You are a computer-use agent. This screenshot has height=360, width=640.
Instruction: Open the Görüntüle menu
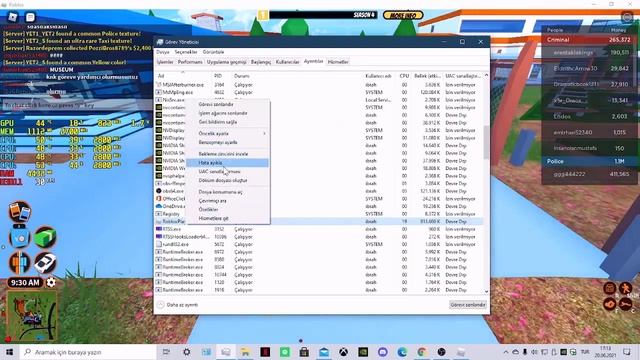(213, 52)
